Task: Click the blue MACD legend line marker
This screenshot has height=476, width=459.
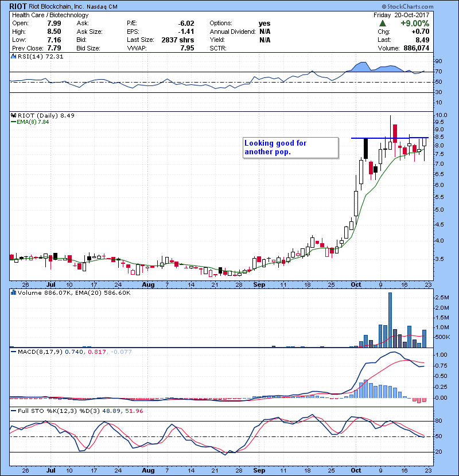Action: [14, 352]
